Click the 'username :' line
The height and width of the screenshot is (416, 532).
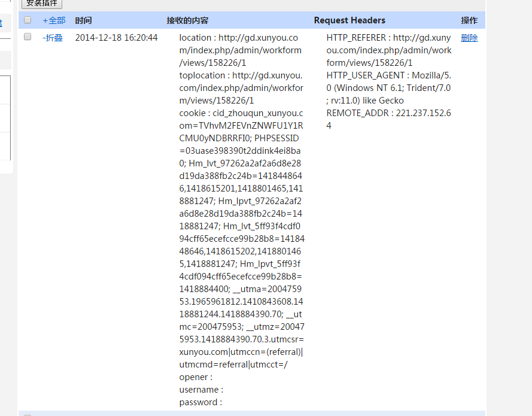click(x=201, y=390)
